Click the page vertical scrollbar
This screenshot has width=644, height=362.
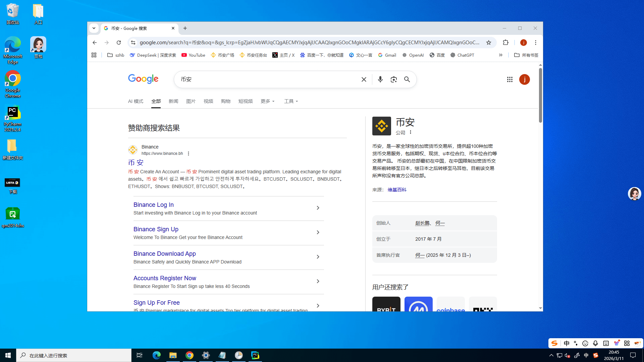540,96
